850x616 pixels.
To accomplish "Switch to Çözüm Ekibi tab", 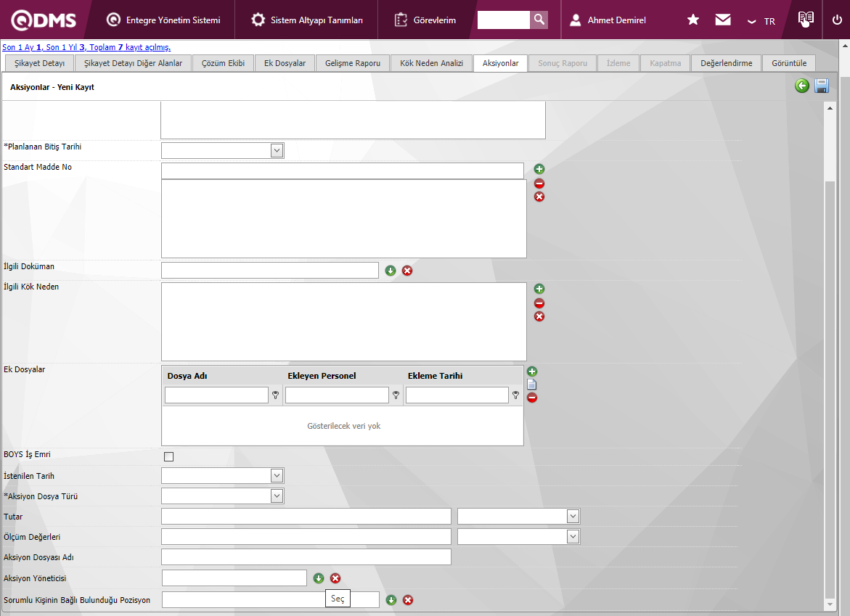I will [x=224, y=63].
